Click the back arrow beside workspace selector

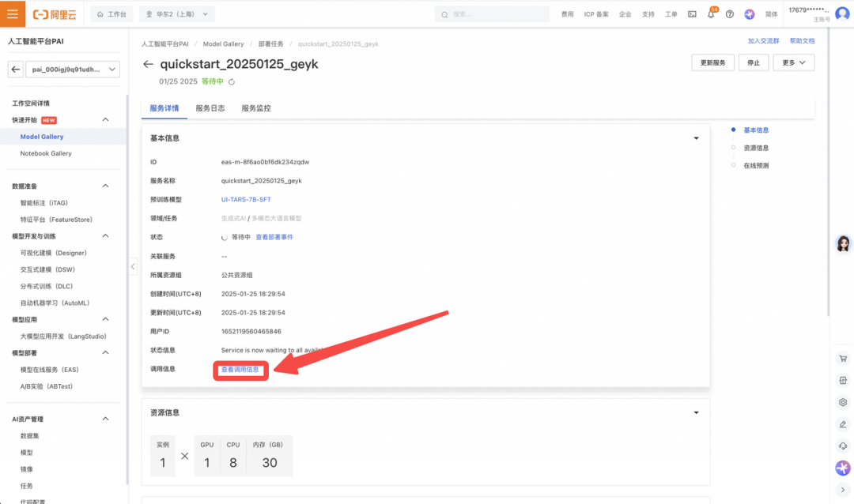[x=16, y=70]
